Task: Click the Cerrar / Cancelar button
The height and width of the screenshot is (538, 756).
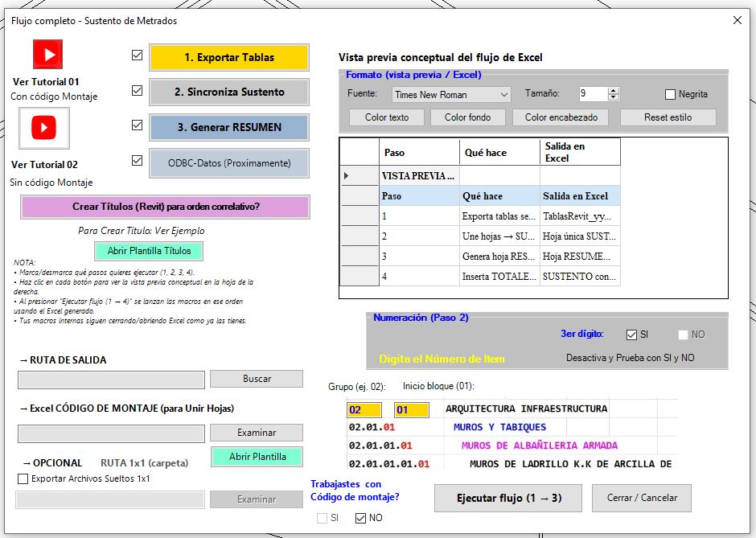Action: point(642,498)
